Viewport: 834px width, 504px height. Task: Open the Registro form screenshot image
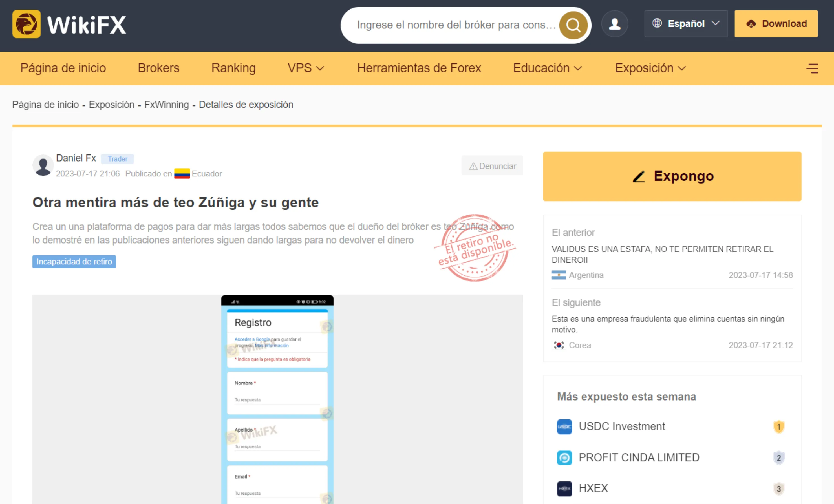click(x=277, y=399)
